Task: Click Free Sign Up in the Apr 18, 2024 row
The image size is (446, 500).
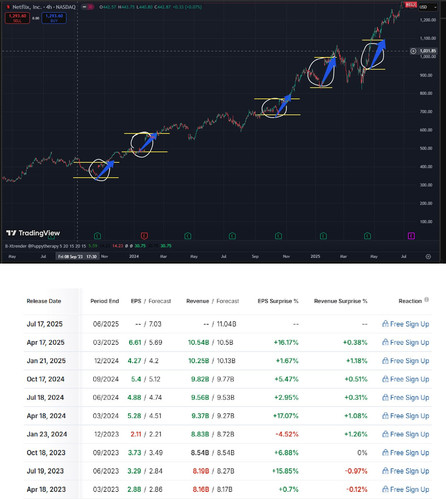Action: coord(406,416)
